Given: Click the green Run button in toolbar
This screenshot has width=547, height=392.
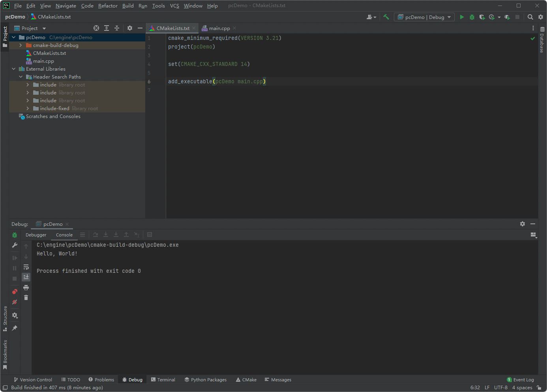Looking at the screenshot, I should (462, 17).
